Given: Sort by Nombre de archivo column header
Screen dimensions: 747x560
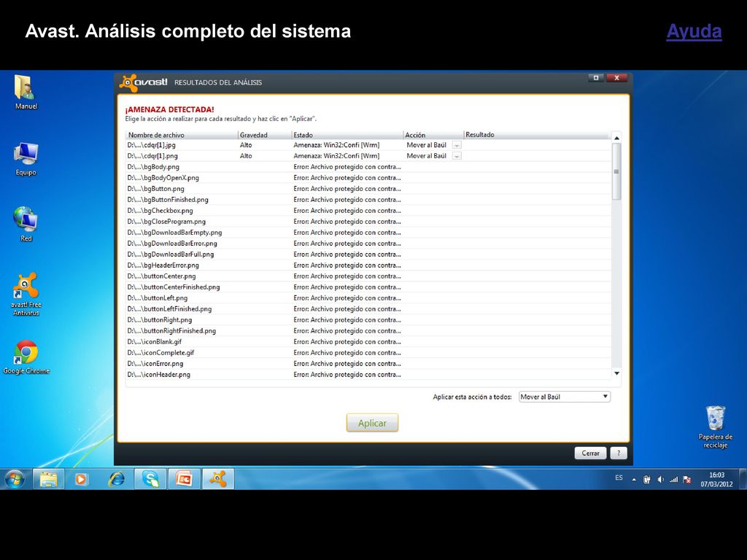Looking at the screenshot, I should pos(182,135).
